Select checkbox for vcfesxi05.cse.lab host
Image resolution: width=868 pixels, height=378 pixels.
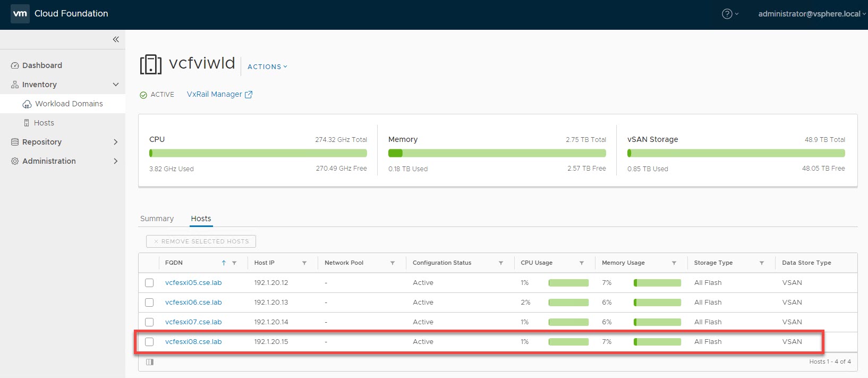pyautogui.click(x=149, y=283)
